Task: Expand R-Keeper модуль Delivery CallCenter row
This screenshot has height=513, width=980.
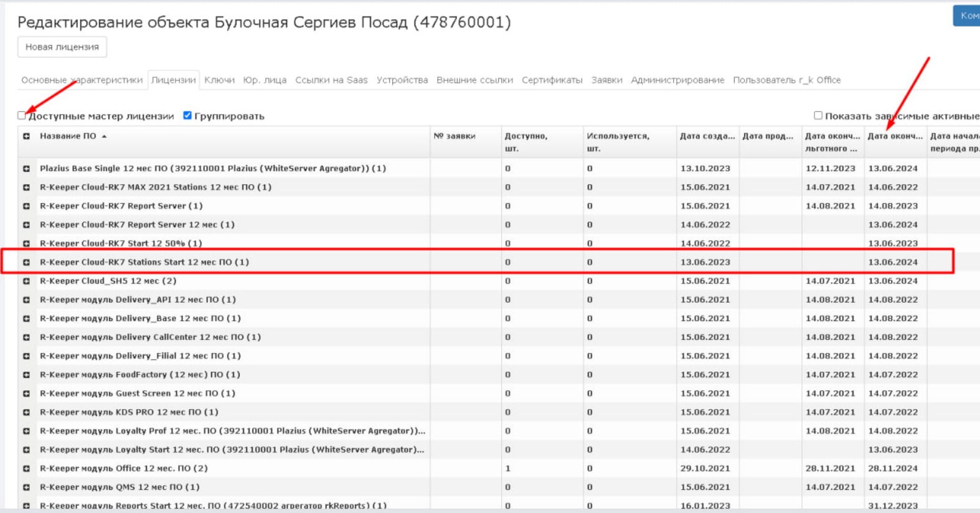Action: coord(26,337)
